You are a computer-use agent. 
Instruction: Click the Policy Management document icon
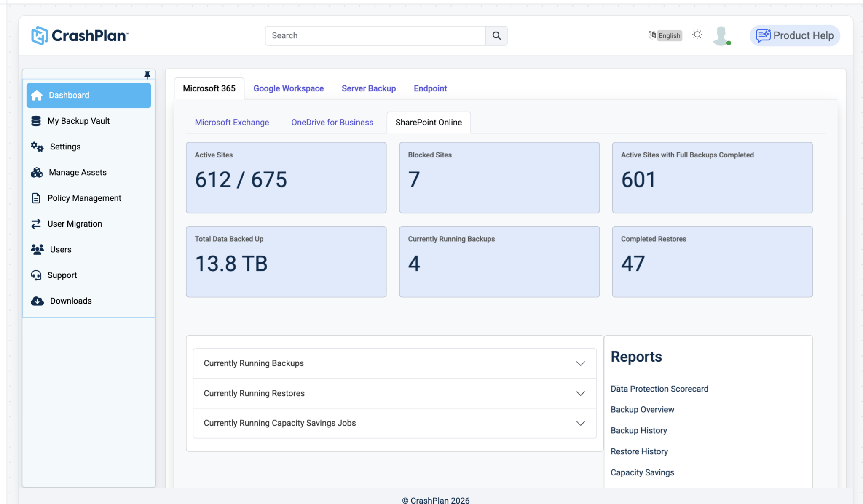pyautogui.click(x=36, y=198)
